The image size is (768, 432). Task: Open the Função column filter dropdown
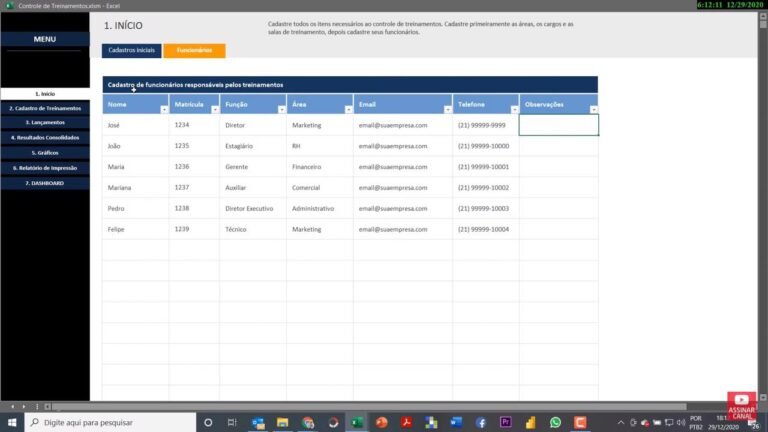(x=282, y=110)
